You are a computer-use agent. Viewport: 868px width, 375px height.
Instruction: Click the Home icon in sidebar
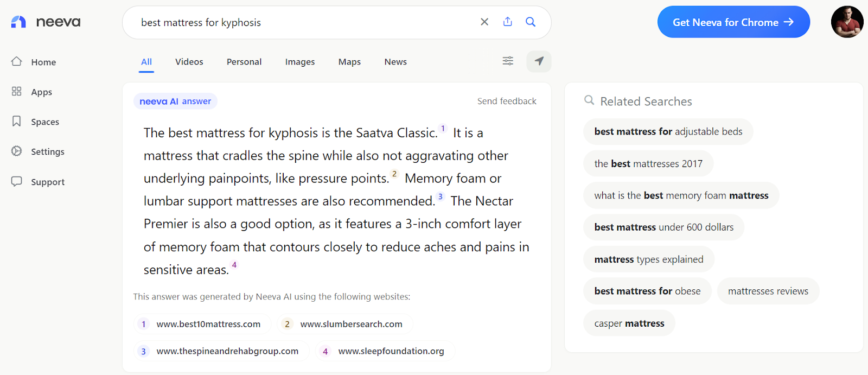(x=17, y=61)
